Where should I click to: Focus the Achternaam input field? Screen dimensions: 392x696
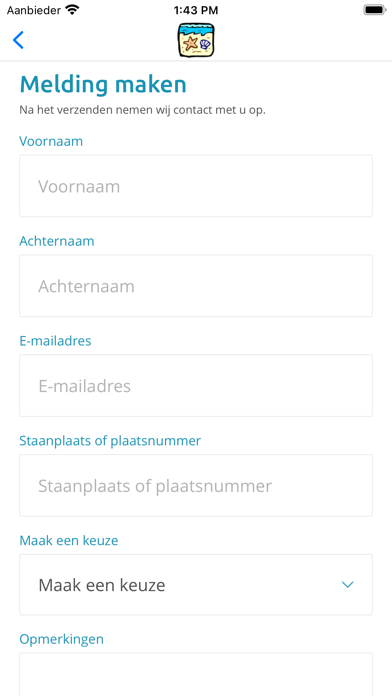(x=196, y=286)
